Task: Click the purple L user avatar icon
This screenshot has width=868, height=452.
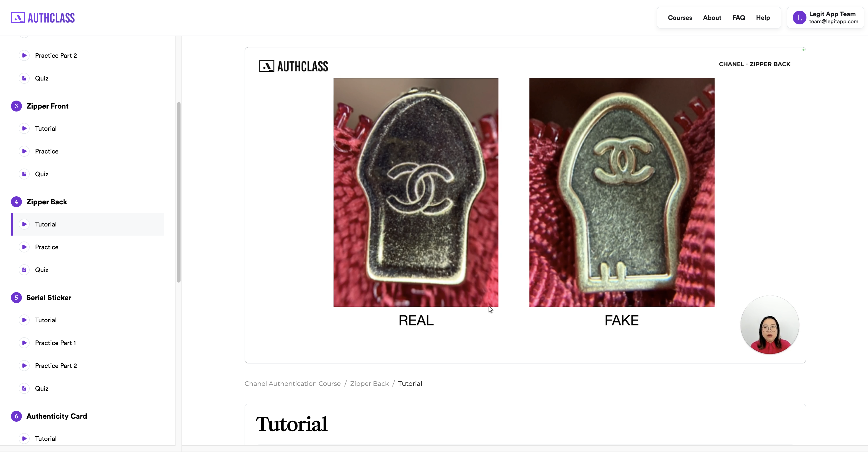Action: [x=799, y=18]
